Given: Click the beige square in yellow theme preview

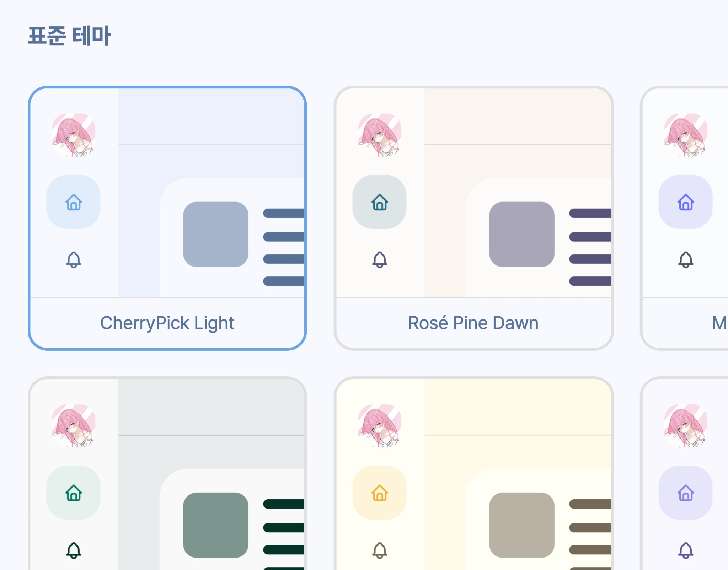Looking at the screenshot, I should coord(522,525).
